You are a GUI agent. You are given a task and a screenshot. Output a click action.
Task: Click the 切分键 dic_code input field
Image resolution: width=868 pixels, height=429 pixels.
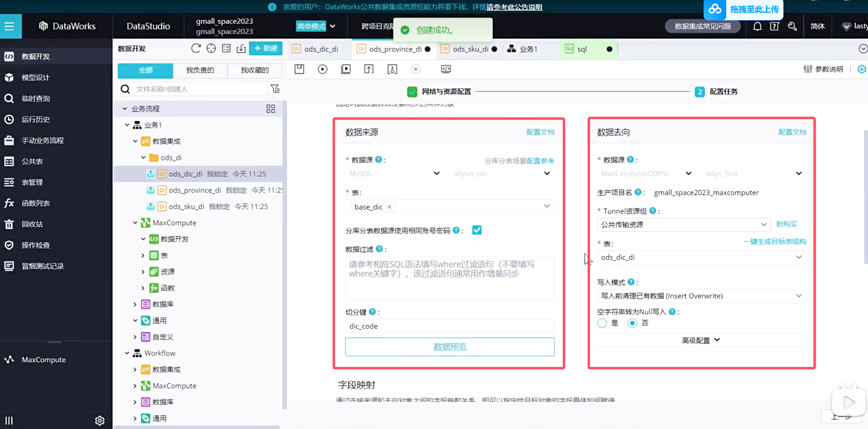click(x=450, y=326)
